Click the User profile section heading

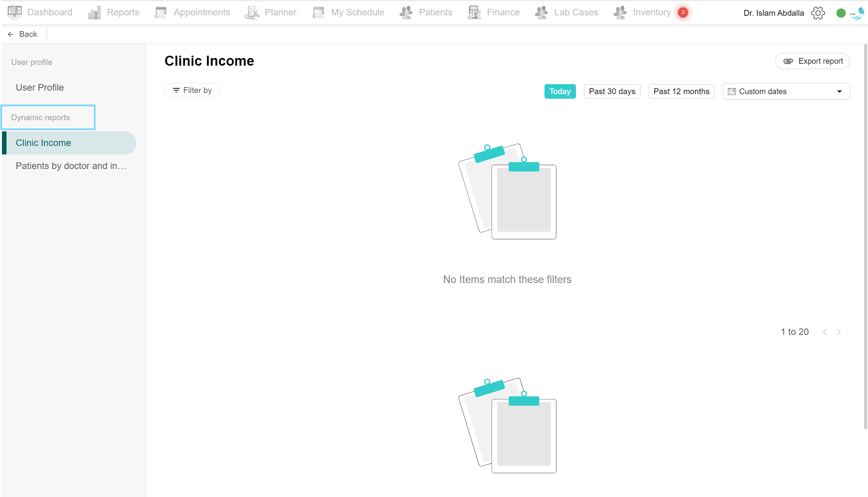tap(32, 62)
